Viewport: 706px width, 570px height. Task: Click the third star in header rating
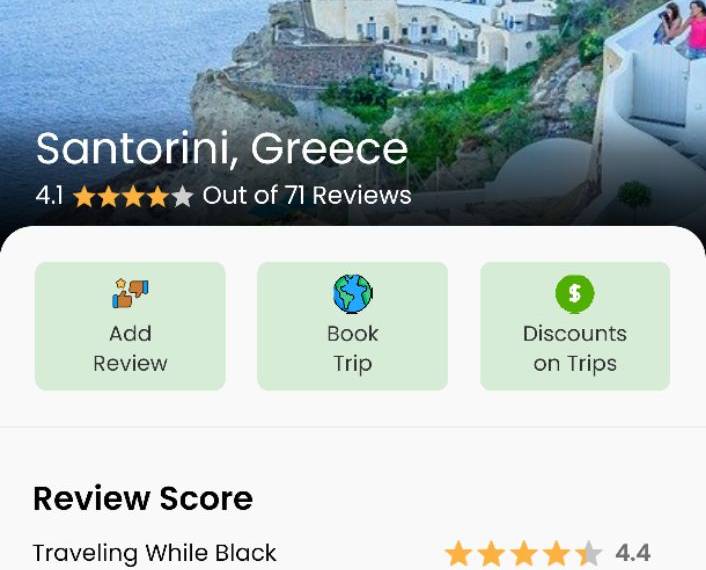tap(134, 197)
